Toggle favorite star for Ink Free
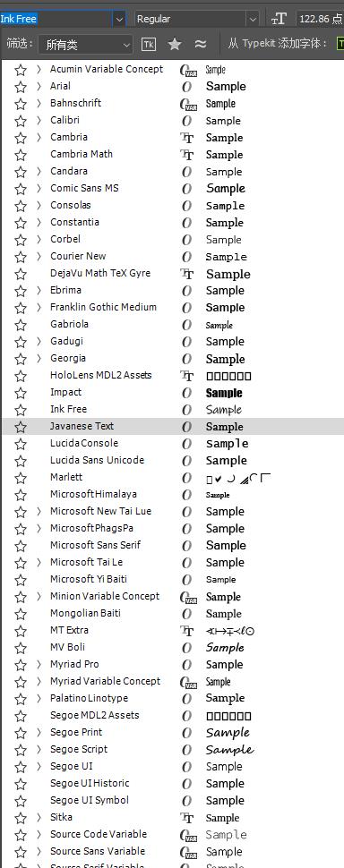Screen dimensions: 344x868 (x=21, y=410)
